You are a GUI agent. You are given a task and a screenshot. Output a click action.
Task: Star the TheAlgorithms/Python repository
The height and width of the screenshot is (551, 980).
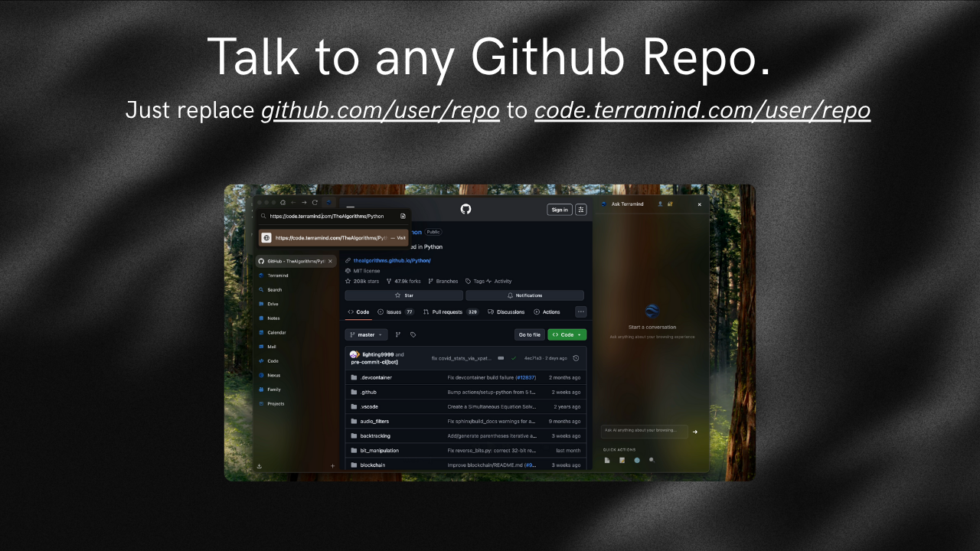pyautogui.click(x=404, y=295)
